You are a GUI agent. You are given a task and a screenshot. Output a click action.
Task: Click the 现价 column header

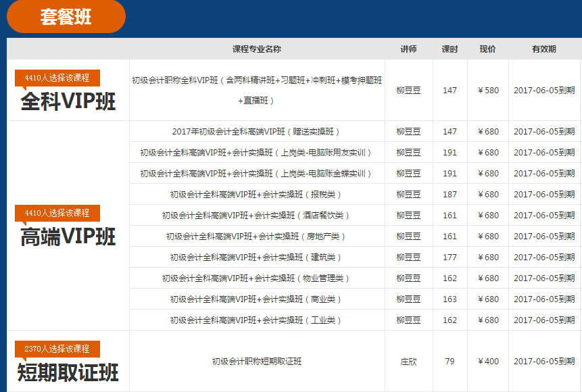[488, 49]
